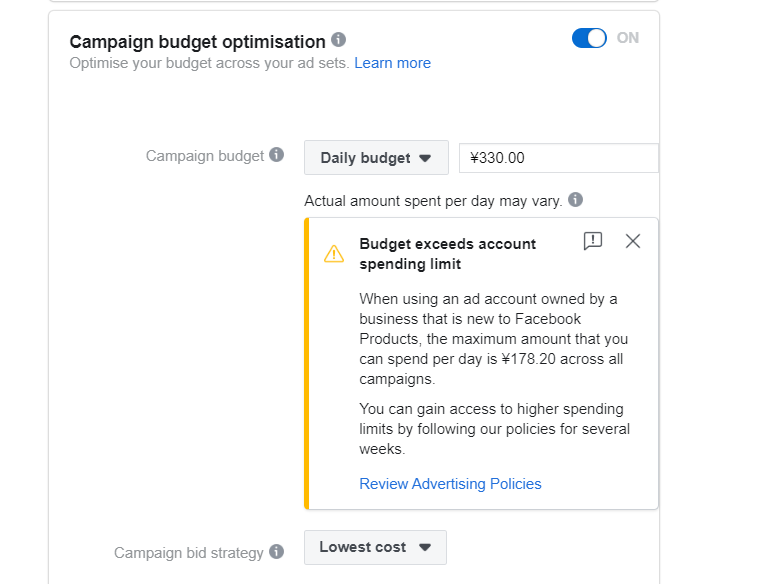Click the arrow on the Daily budget selector
Screen dimensions: 765x584
(425, 159)
